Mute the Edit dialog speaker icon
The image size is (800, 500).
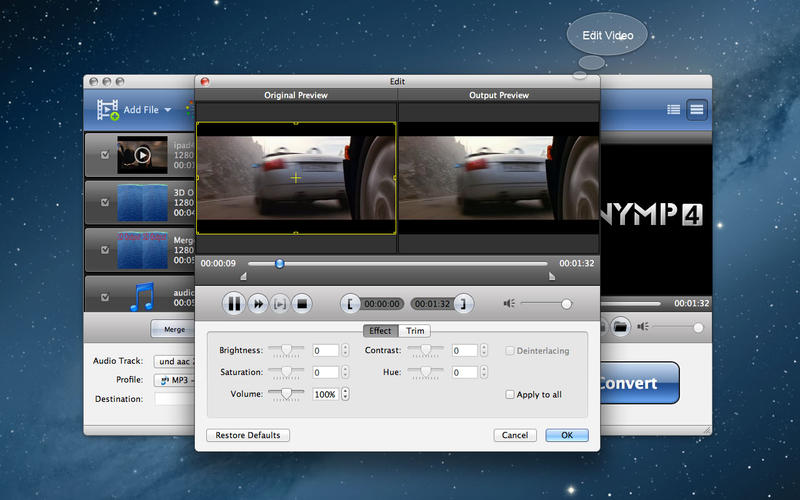509,303
